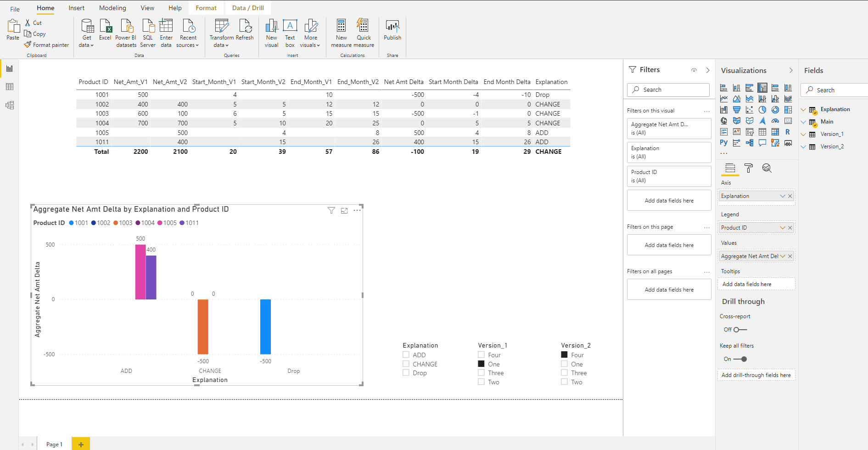Remove Explanation field from Axis
Image resolution: width=868 pixels, height=450 pixels.
(x=790, y=196)
